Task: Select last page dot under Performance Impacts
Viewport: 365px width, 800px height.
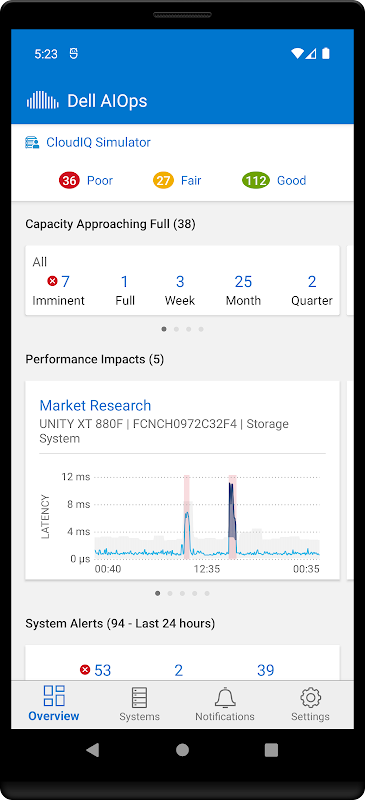Action: click(x=207, y=593)
